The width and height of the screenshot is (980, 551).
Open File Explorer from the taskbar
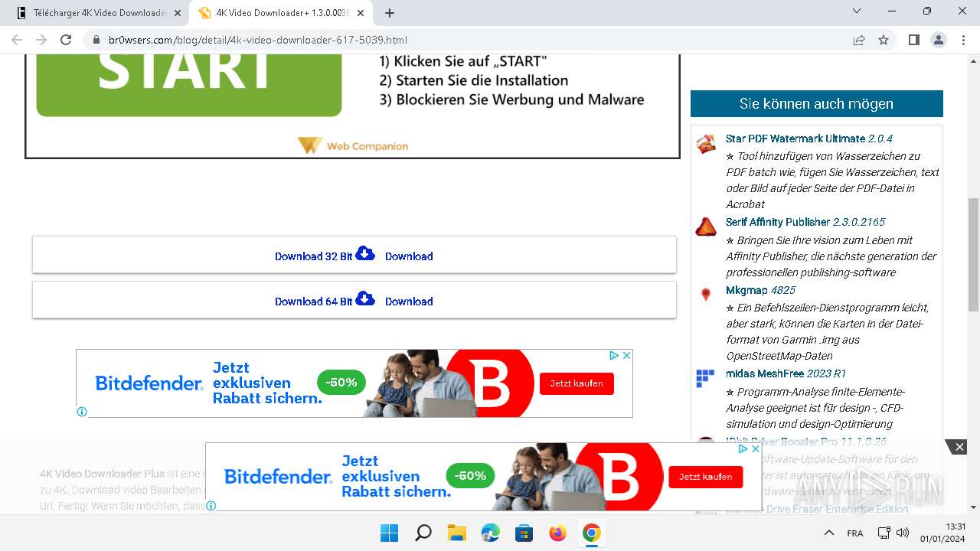click(x=457, y=533)
